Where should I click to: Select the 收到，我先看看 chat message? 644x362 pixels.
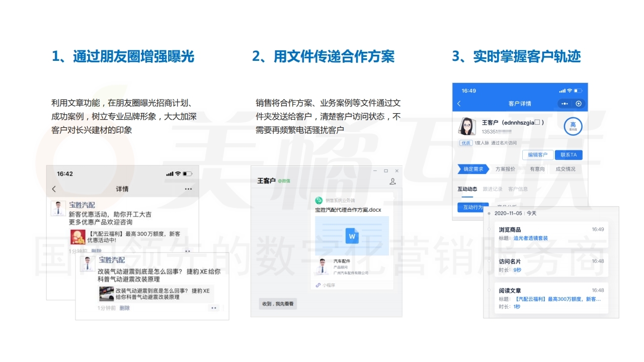point(278,304)
